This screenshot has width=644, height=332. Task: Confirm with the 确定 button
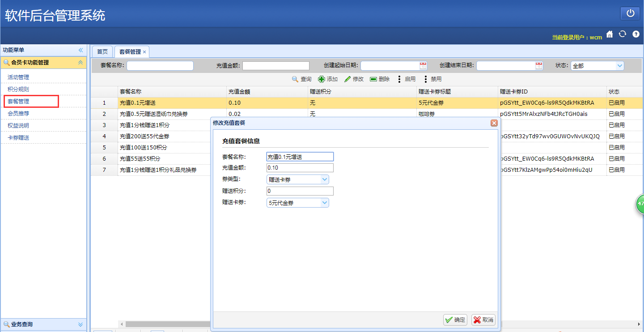tap(455, 320)
